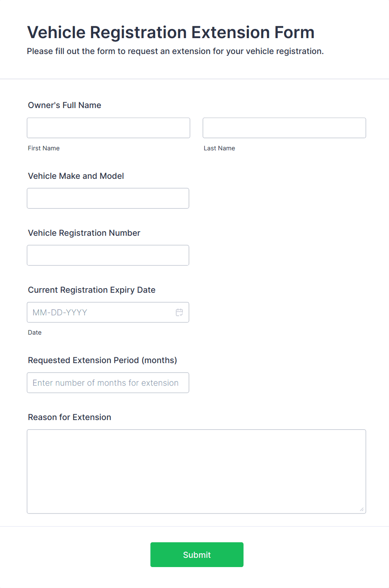Click the Reason for Extension label
Screen dimensions: 389x588
click(69, 417)
